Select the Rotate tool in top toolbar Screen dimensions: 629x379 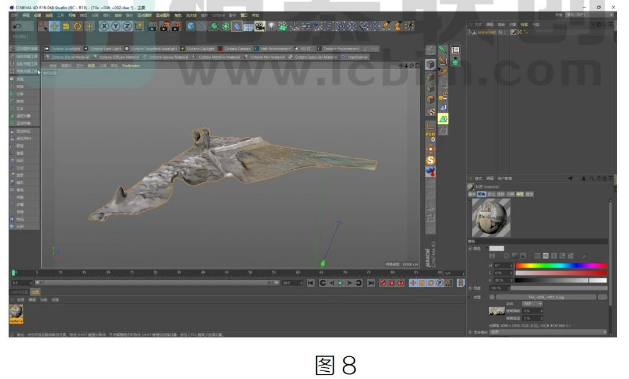(x=77, y=26)
